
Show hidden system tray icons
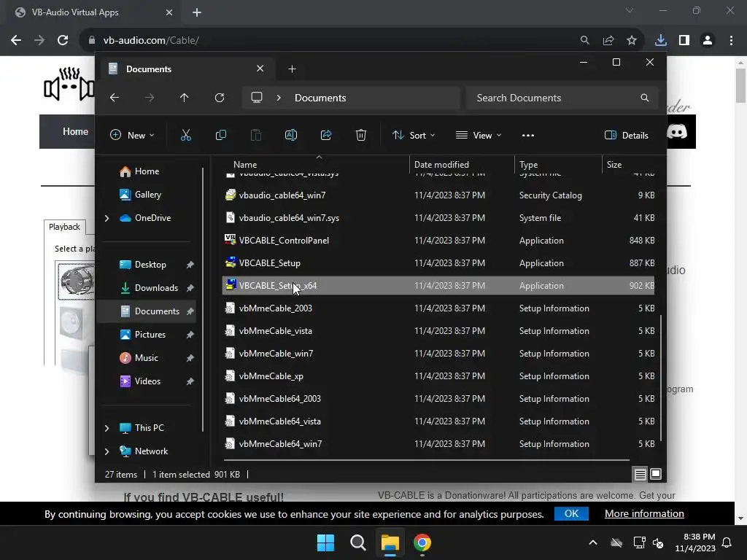click(593, 542)
